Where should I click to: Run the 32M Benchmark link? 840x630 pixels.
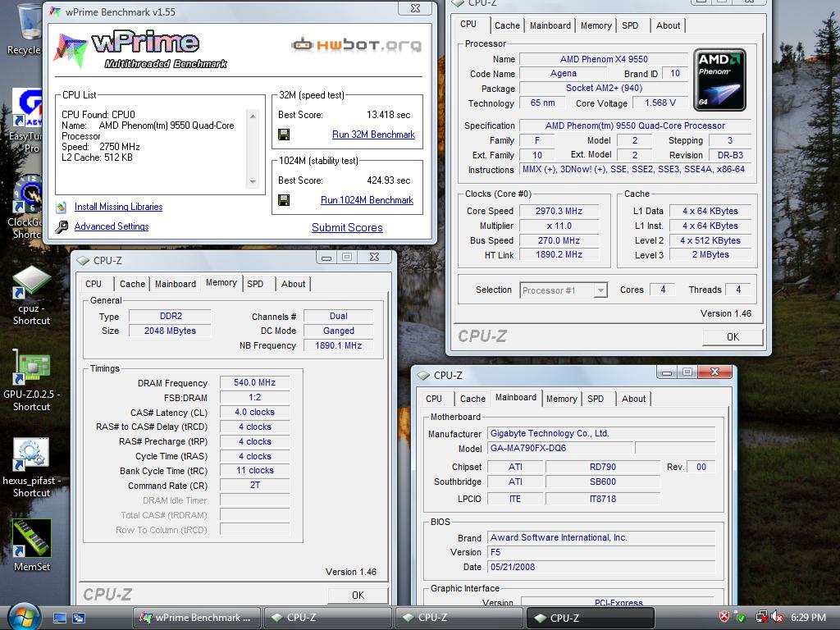(373, 135)
